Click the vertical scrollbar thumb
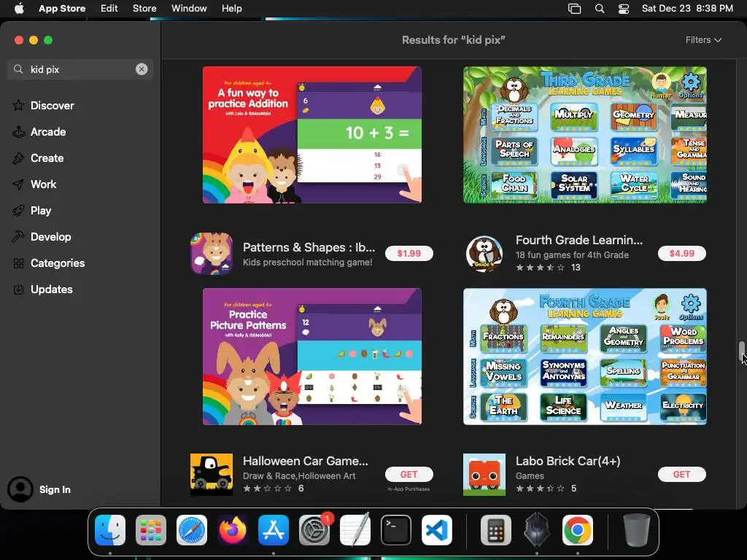This screenshot has width=747, height=560. (x=741, y=351)
